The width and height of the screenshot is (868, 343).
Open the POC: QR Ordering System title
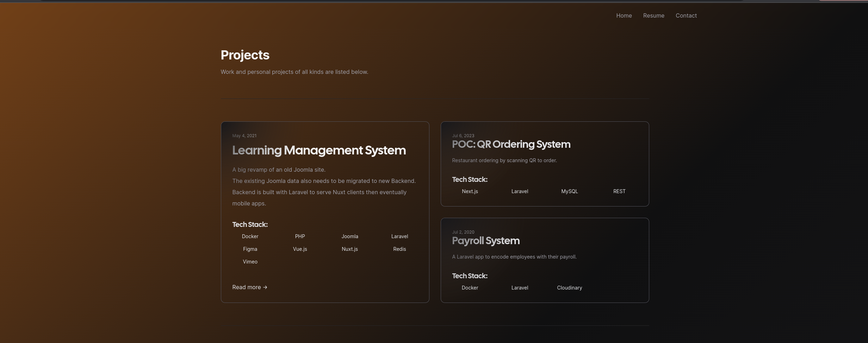tap(511, 144)
